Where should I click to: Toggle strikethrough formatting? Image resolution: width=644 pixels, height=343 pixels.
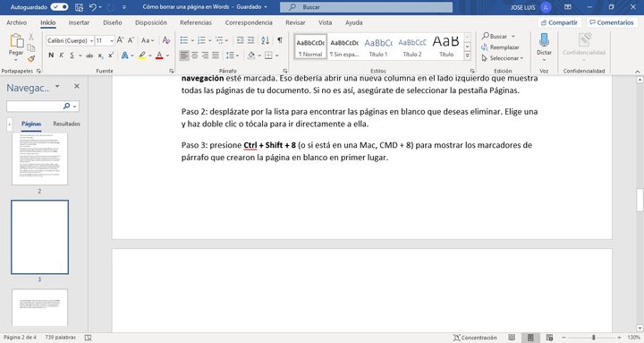pyautogui.click(x=89, y=56)
